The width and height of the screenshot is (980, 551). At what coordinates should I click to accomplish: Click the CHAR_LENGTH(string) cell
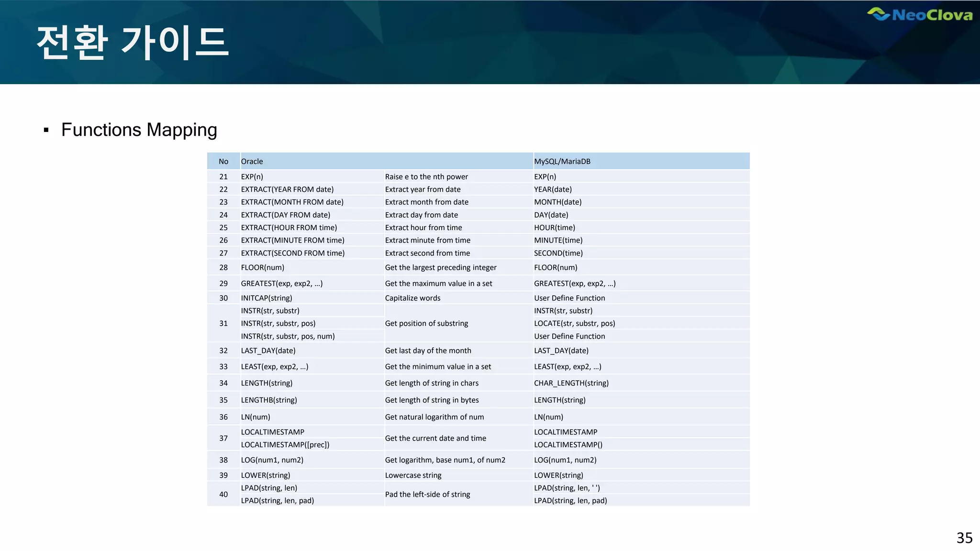(571, 383)
